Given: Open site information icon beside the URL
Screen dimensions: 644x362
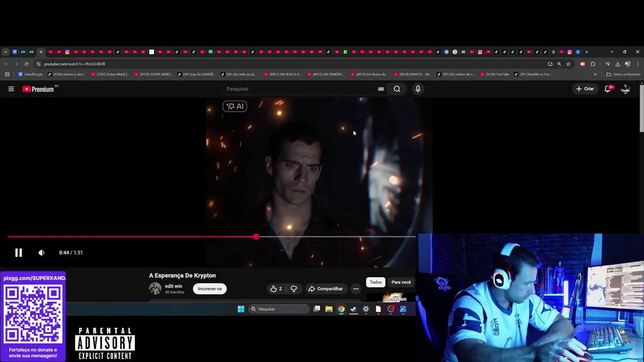Looking at the screenshot, I should (38, 64).
